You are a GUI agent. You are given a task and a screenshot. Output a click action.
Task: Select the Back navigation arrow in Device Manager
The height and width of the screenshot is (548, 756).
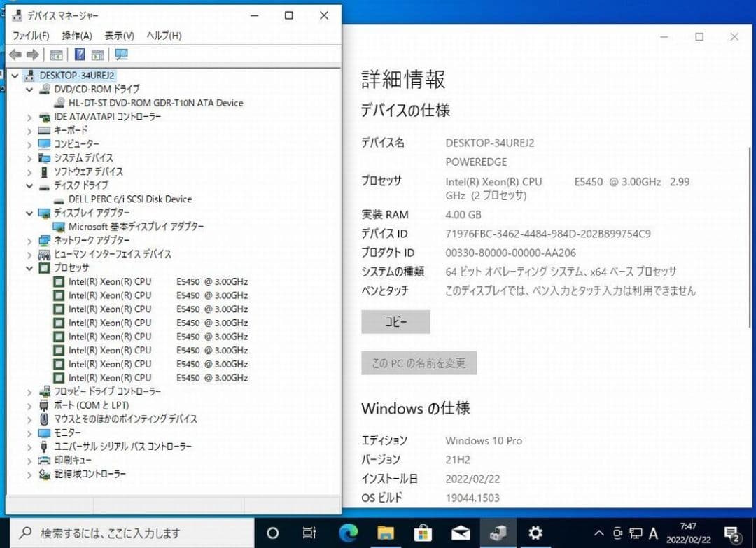(x=15, y=55)
